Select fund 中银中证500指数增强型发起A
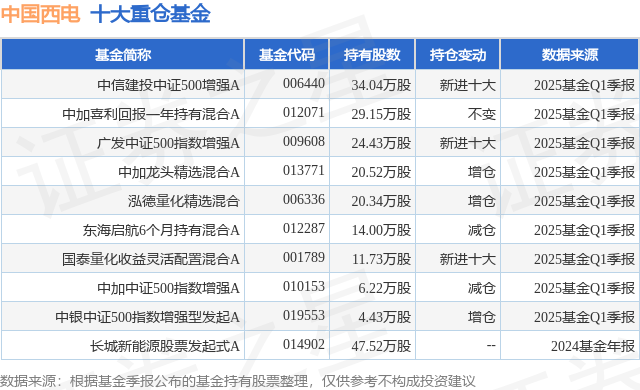The height and width of the screenshot is (390, 640). [147, 317]
